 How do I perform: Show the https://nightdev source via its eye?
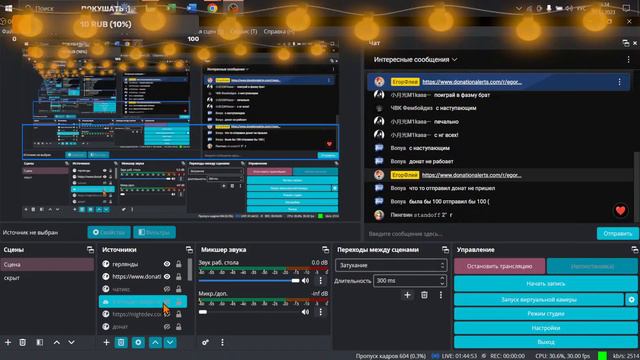167,314
